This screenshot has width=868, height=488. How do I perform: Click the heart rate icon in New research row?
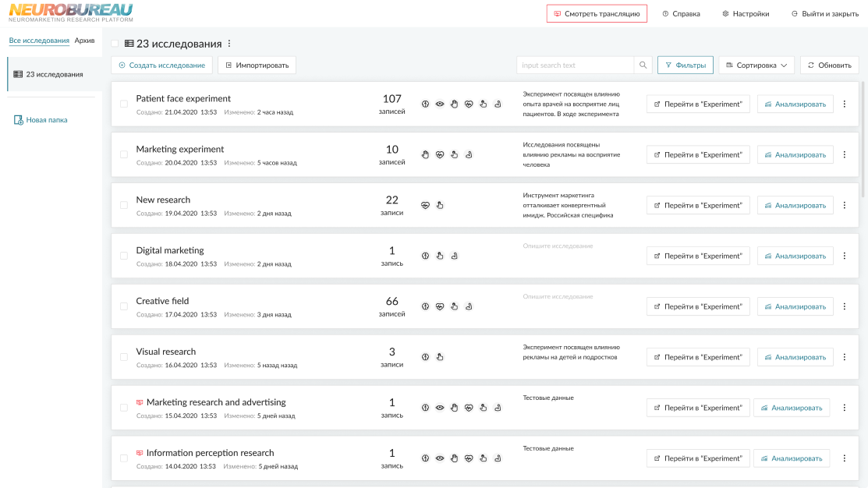coord(425,205)
